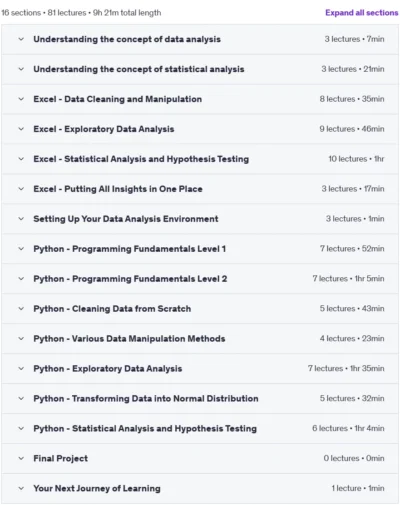Click chevron beside Python - Cleaning Data from Scratch
400x505 pixels.
(x=21, y=309)
